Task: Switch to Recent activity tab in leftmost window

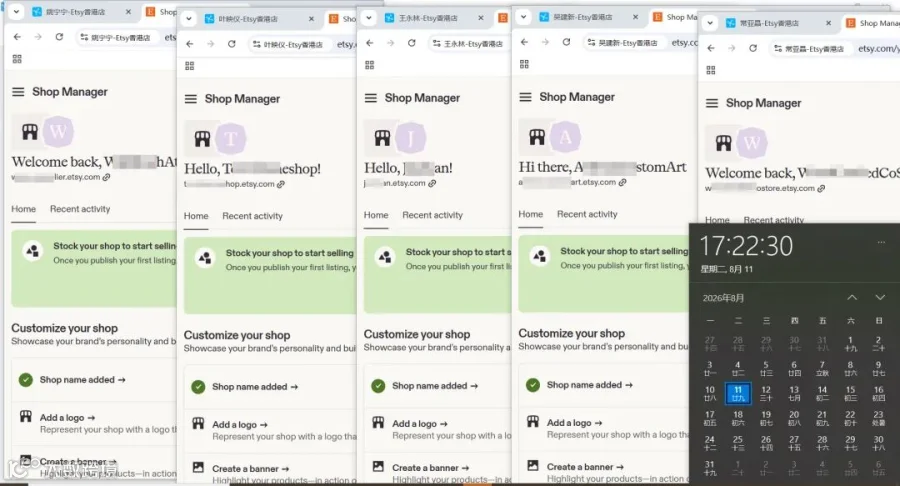Action: [80, 209]
